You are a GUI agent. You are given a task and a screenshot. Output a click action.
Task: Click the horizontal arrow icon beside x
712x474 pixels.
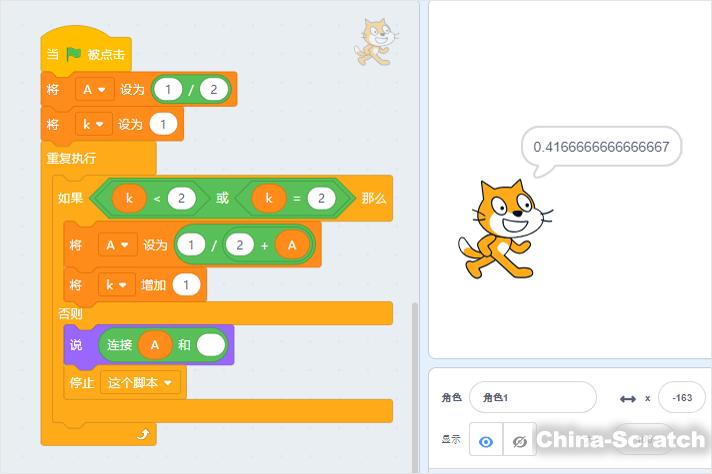pyautogui.click(x=628, y=399)
